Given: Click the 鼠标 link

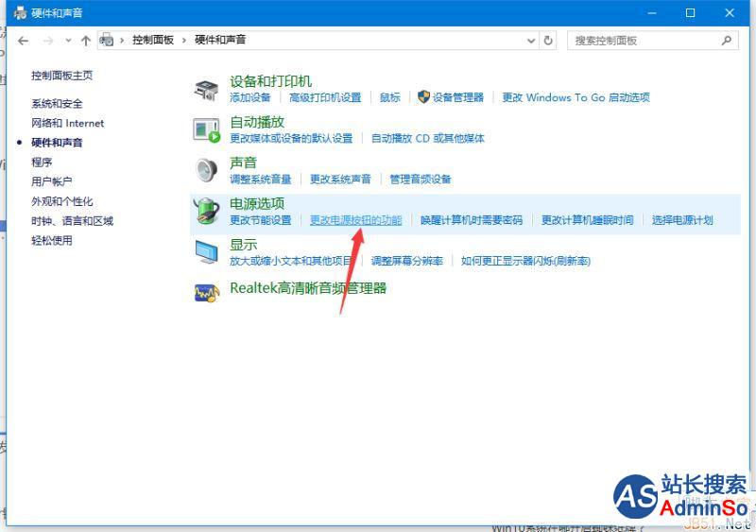Looking at the screenshot, I should pos(389,97).
